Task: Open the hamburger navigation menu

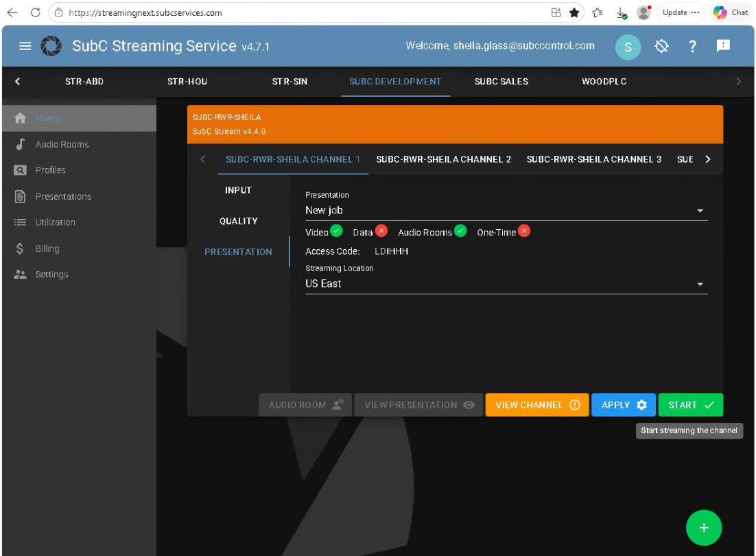Action: pos(25,46)
